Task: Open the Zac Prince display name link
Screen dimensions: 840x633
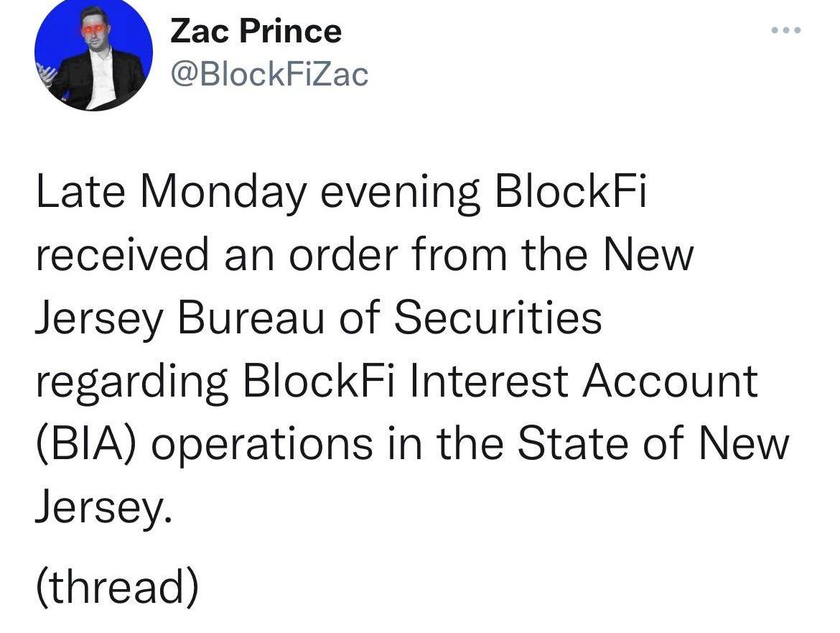Action: coord(256,31)
